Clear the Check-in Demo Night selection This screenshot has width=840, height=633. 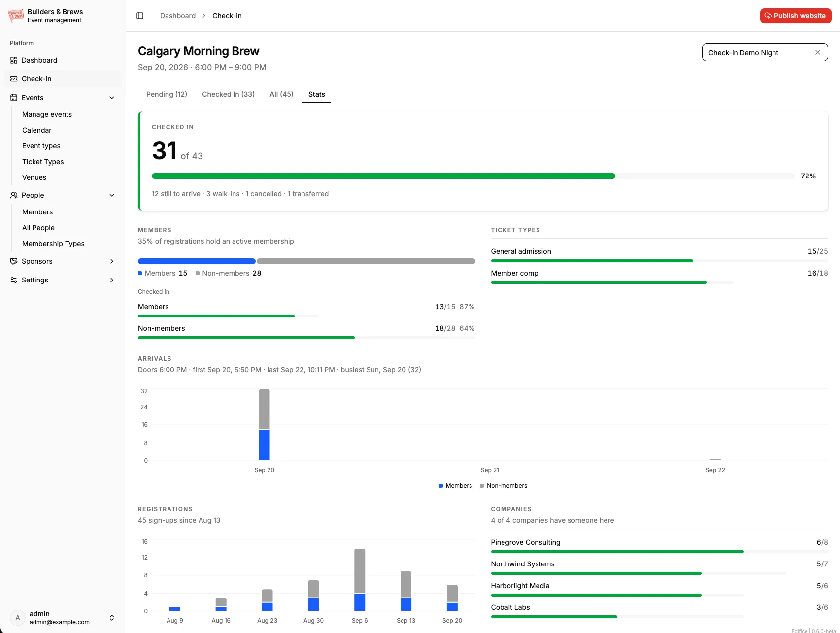click(x=818, y=52)
